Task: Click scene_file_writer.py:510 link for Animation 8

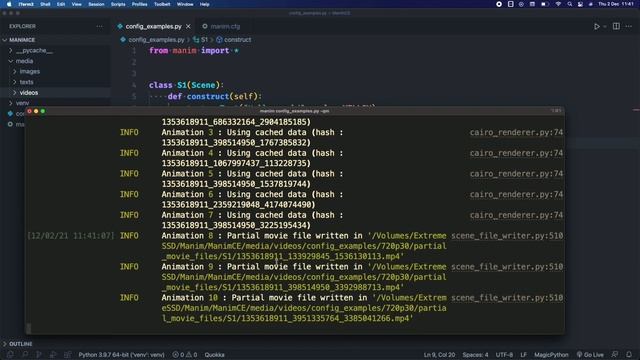Action: (x=507, y=236)
